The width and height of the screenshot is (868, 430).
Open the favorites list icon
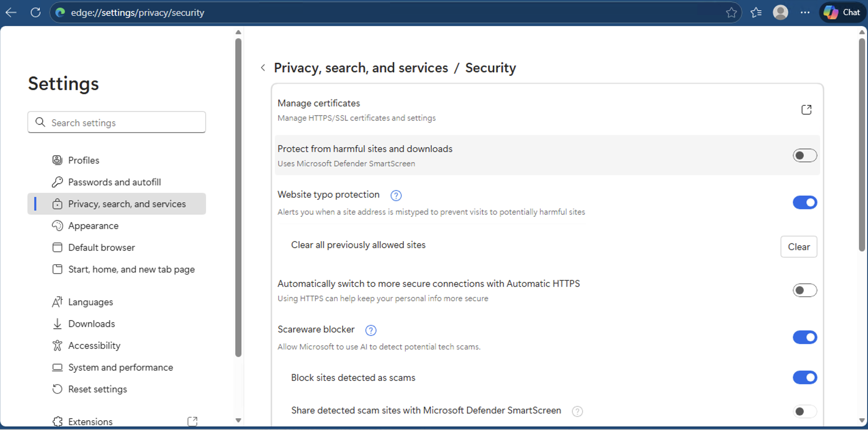(x=756, y=13)
